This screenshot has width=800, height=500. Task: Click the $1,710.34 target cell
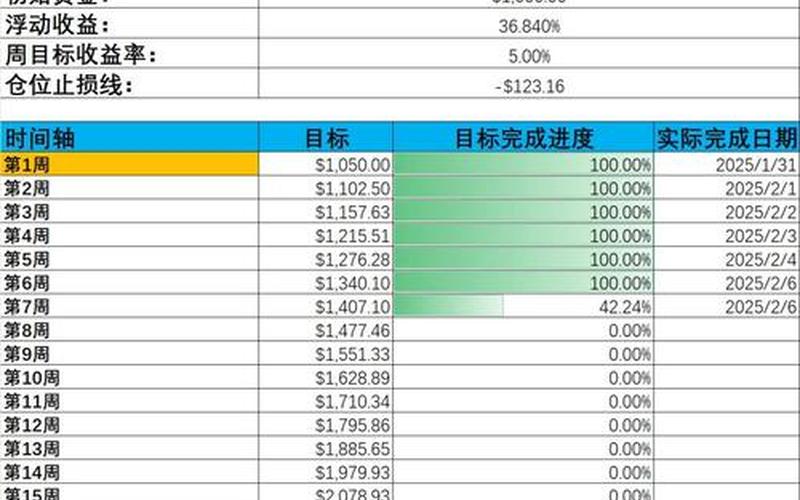click(326, 401)
